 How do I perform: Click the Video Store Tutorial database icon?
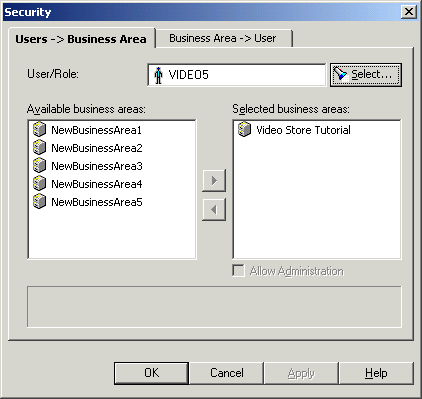point(244,129)
